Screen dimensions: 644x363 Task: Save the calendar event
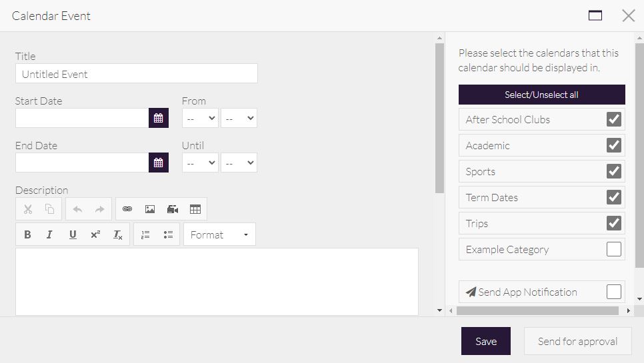pos(485,341)
